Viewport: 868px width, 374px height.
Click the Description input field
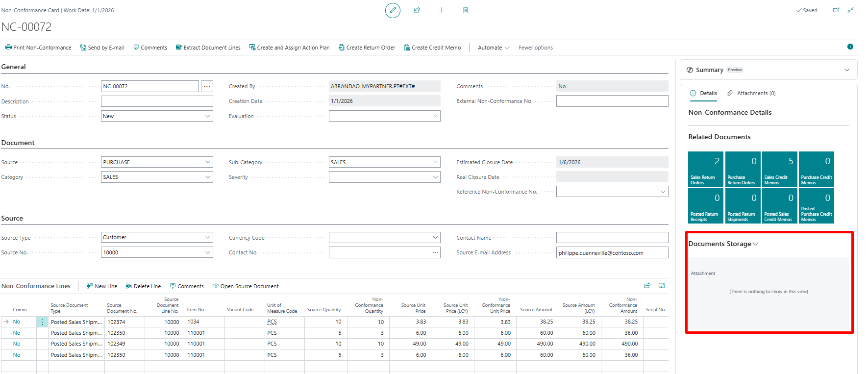pyautogui.click(x=157, y=101)
